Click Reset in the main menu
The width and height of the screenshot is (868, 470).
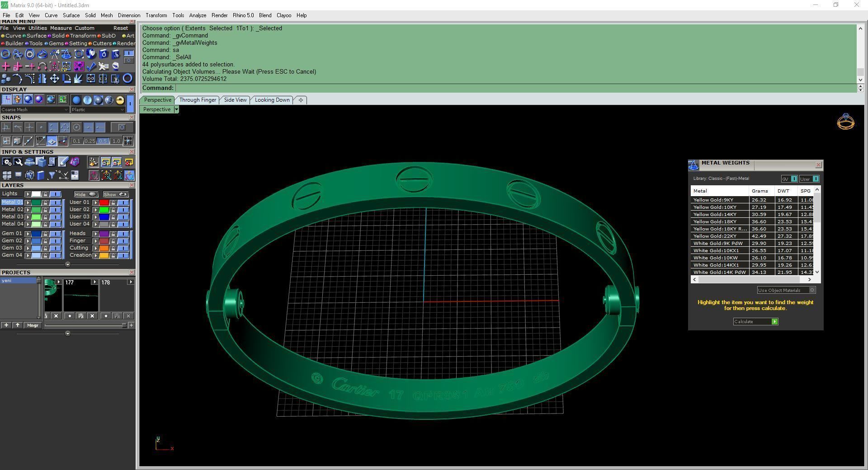[x=121, y=28]
